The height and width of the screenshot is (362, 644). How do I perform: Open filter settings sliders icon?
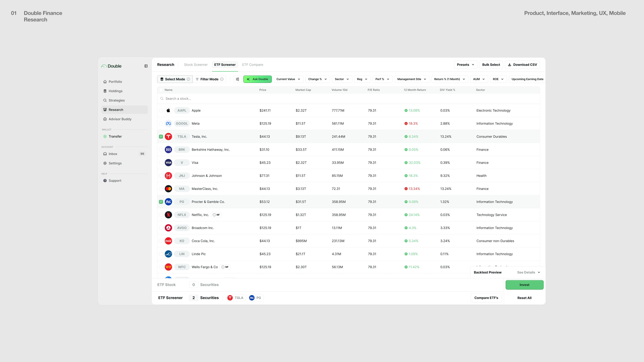[237, 79]
